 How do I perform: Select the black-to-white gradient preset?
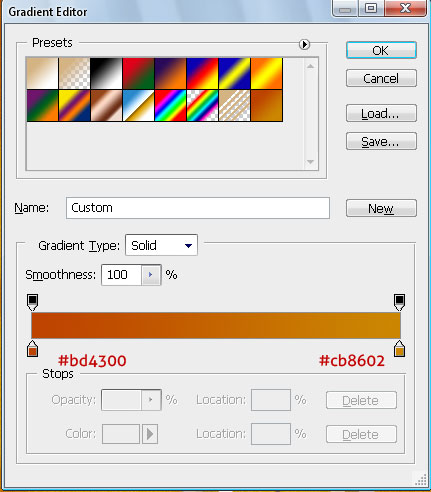106,73
